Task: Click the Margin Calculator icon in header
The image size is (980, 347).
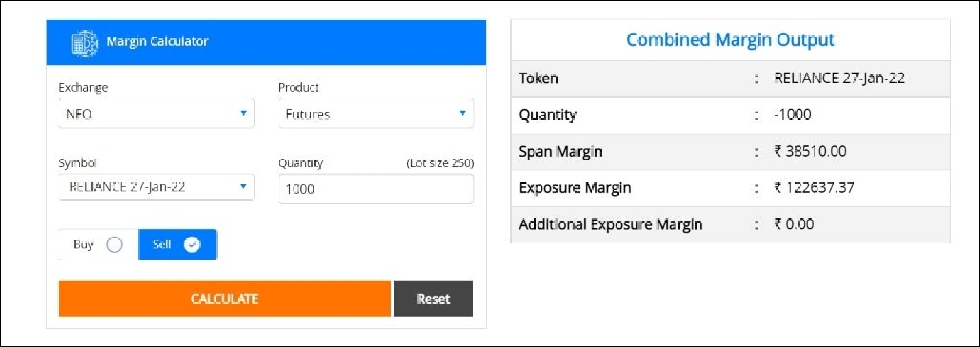Action: point(84,43)
